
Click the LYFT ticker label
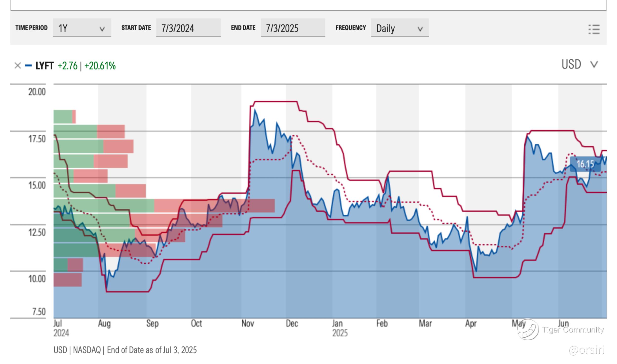[44, 66]
